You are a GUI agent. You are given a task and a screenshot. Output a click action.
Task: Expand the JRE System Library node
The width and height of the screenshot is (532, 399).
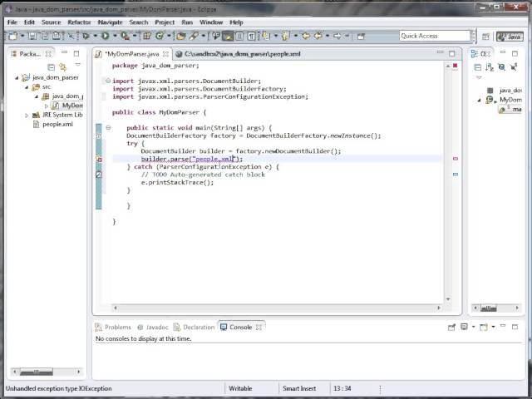(27, 116)
